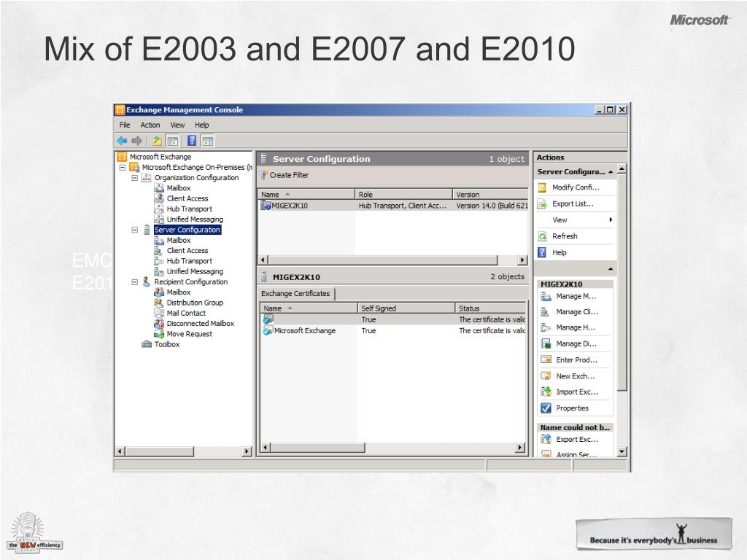Collapse the Server Configura... actions section
This screenshot has height=560, width=747.
coord(611,172)
